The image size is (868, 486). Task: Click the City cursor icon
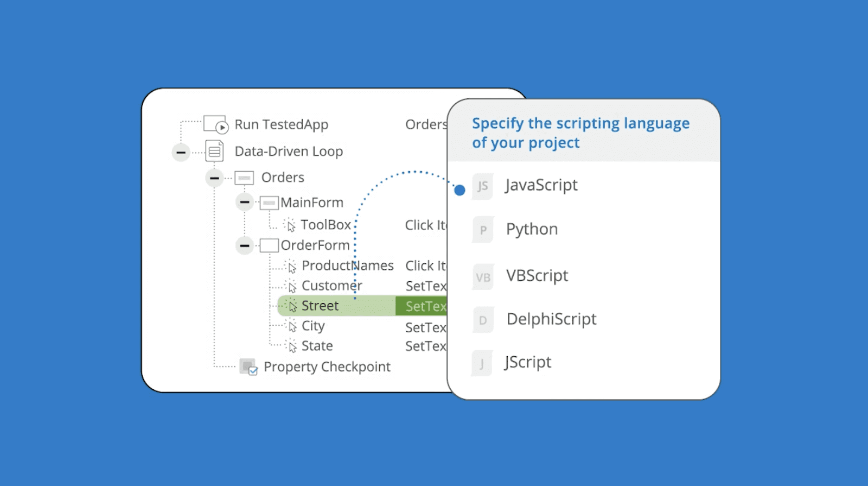point(291,326)
